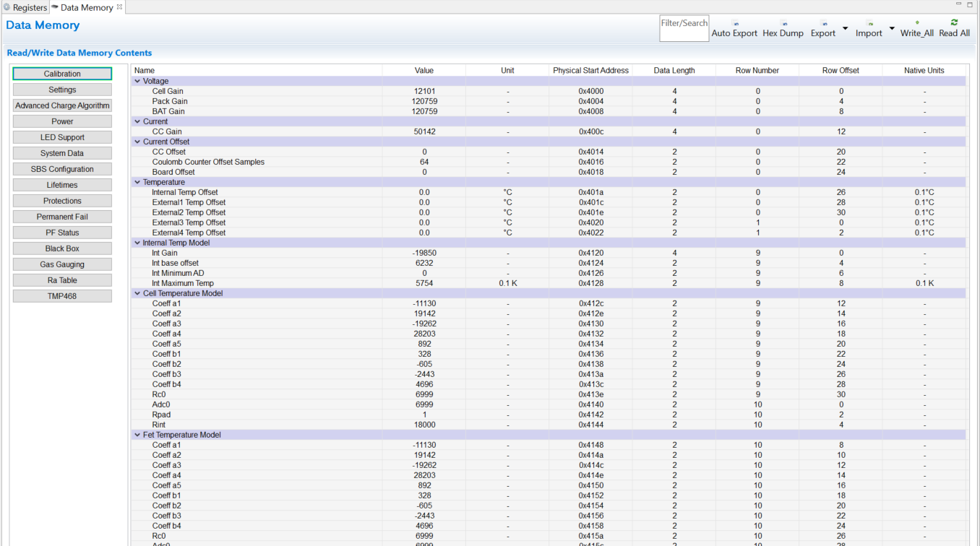
Task: Click the Filter/Search input field
Action: pos(684,29)
